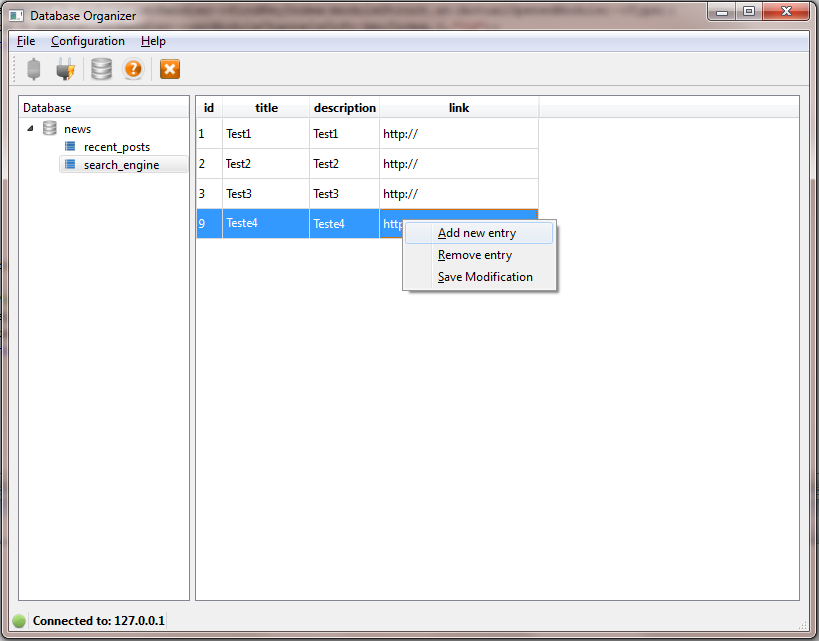The height and width of the screenshot is (641, 819).
Task: Click the disconnect icon in the toolbar
Action: 34,69
